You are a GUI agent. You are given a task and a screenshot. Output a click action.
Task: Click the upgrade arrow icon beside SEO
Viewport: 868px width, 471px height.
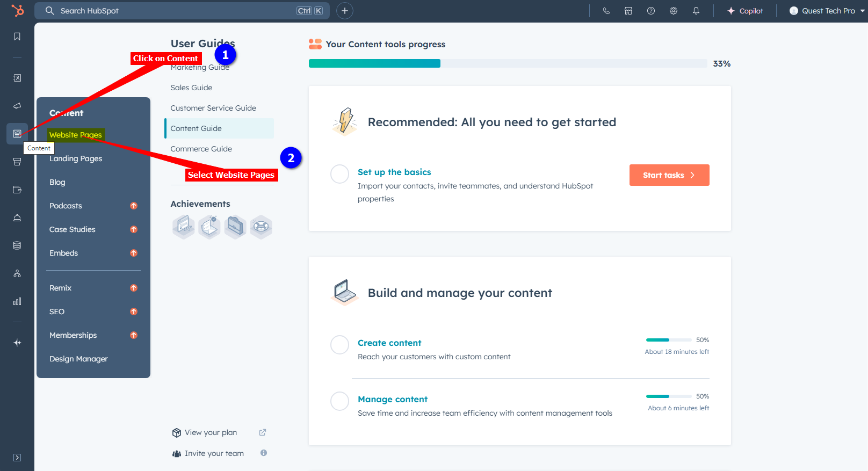(x=134, y=311)
